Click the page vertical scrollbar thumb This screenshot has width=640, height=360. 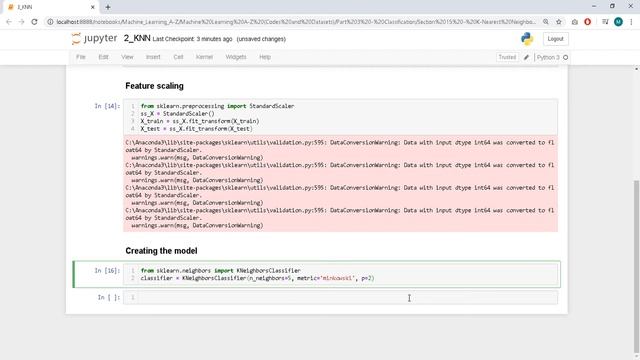[x=636, y=267]
